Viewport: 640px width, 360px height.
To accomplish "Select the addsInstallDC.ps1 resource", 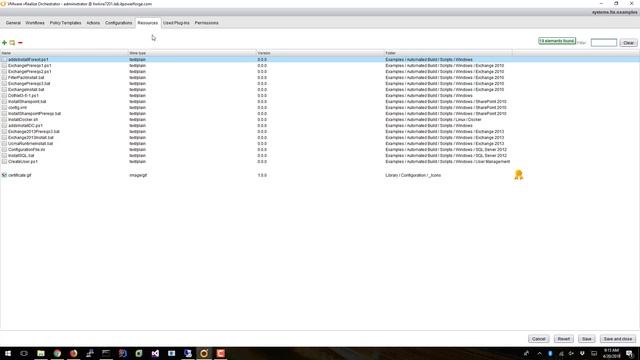I will (25, 126).
